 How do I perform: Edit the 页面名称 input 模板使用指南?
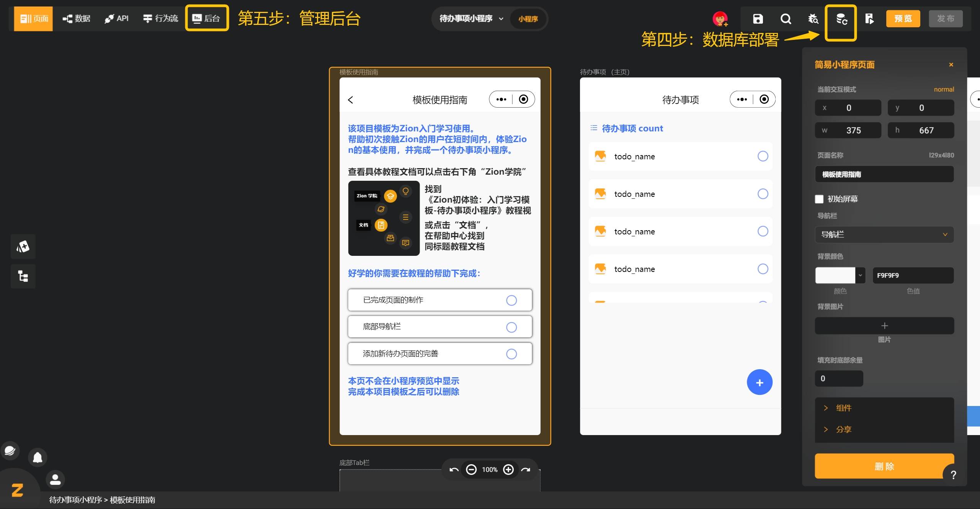(x=884, y=174)
